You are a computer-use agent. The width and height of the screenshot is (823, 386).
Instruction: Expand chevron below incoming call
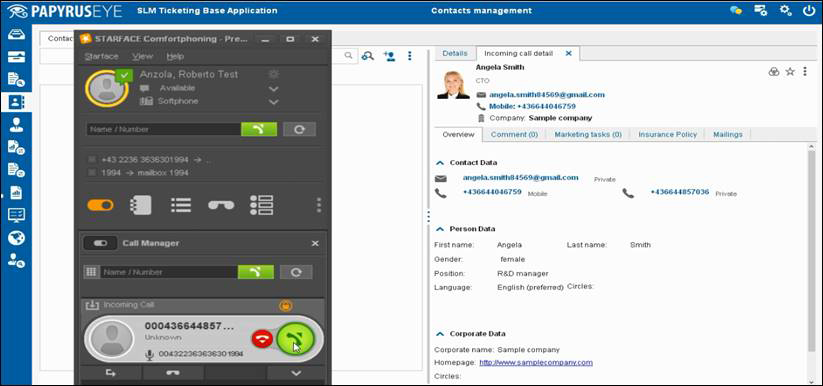coord(296,373)
